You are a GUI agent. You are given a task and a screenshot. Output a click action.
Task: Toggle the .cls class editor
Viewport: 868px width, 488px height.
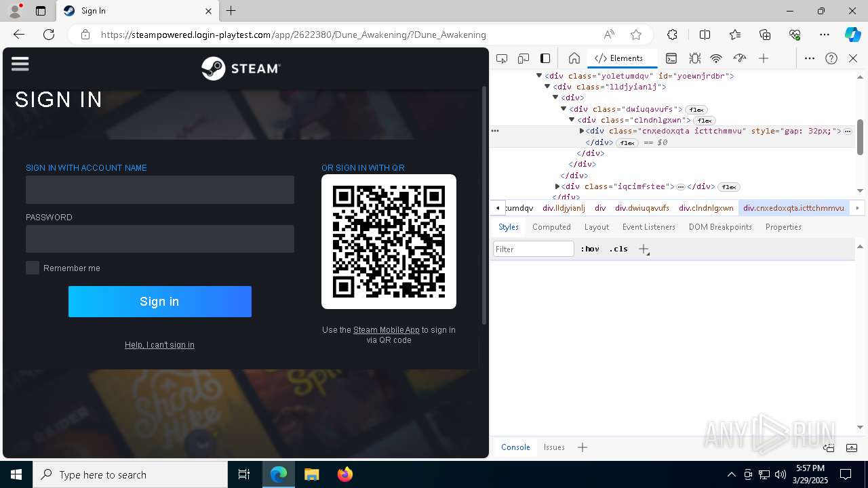point(618,249)
